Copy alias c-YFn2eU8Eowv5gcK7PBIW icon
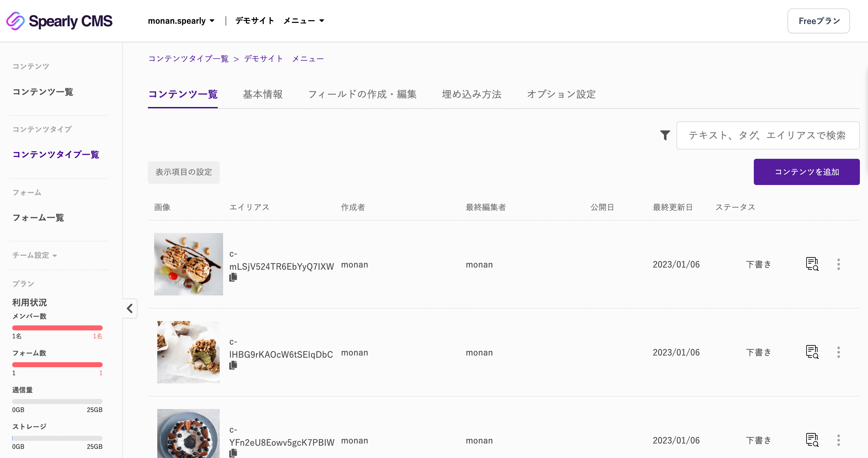Viewport: 868px width, 458px height. pos(233,453)
